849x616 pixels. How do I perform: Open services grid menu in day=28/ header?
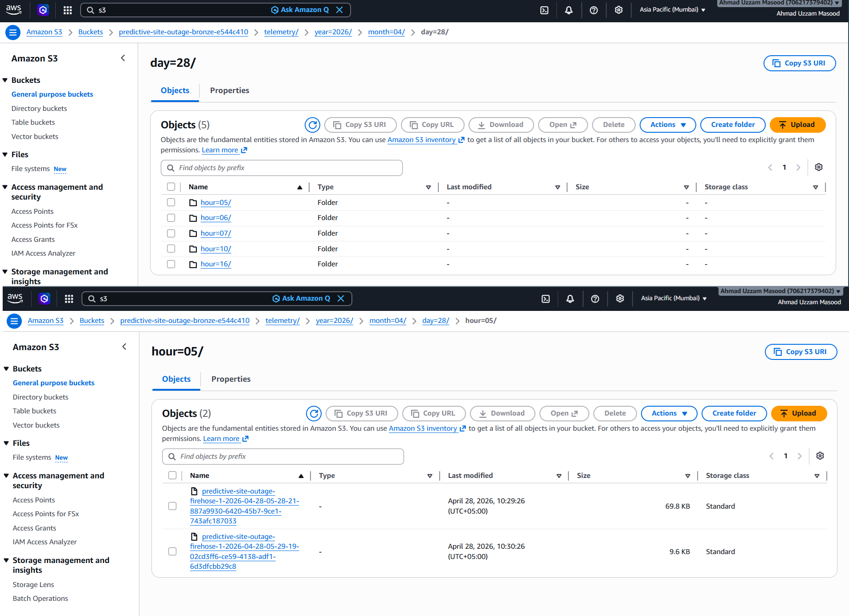pos(68,10)
